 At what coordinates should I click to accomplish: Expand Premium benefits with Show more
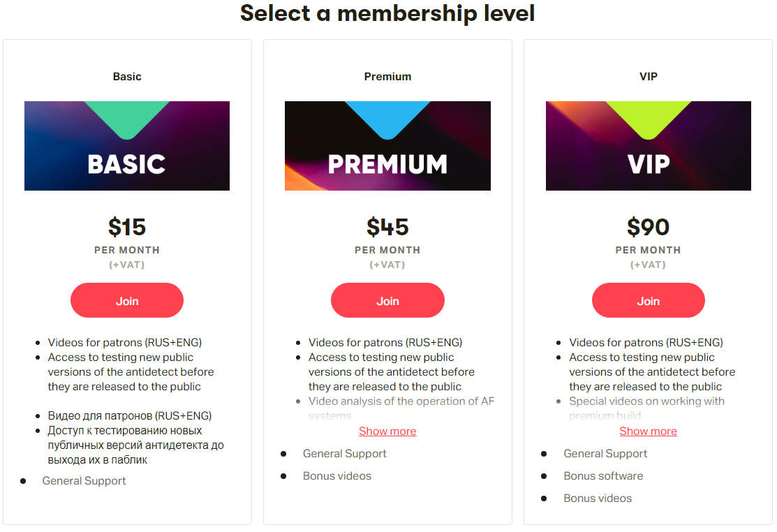387,431
